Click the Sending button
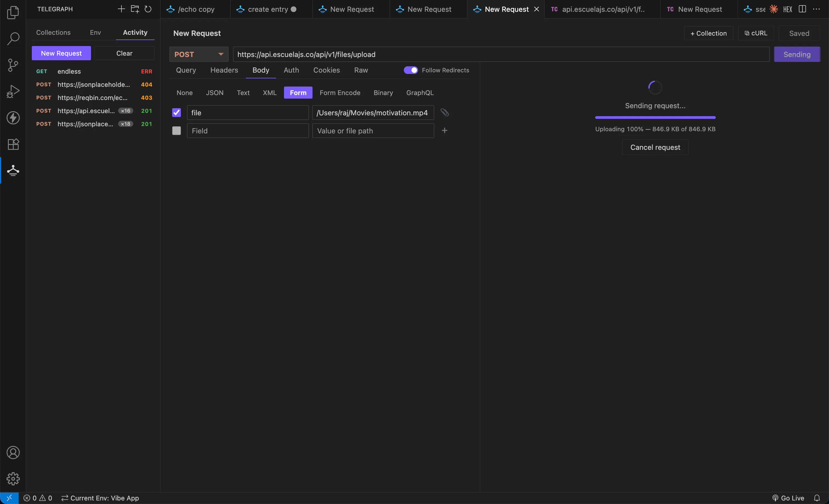 coord(797,54)
